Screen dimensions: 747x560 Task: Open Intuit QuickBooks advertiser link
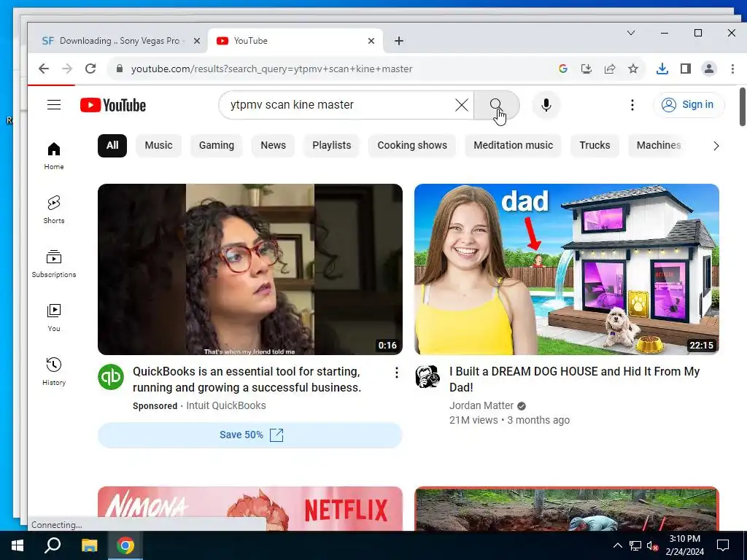pyautogui.click(x=226, y=405)
